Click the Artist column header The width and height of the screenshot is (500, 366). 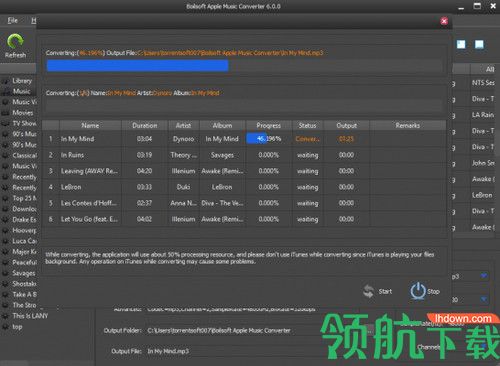[183, 125]
